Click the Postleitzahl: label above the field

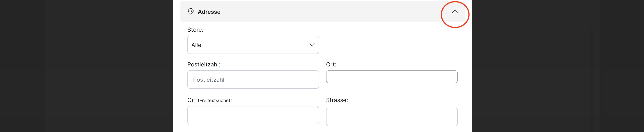tap(203, 64)
